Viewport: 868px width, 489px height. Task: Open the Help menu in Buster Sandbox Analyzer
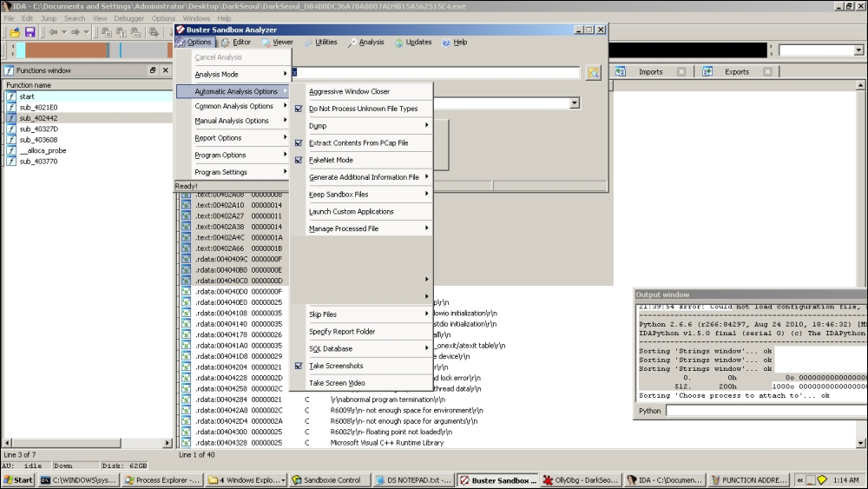click(455, 42)
